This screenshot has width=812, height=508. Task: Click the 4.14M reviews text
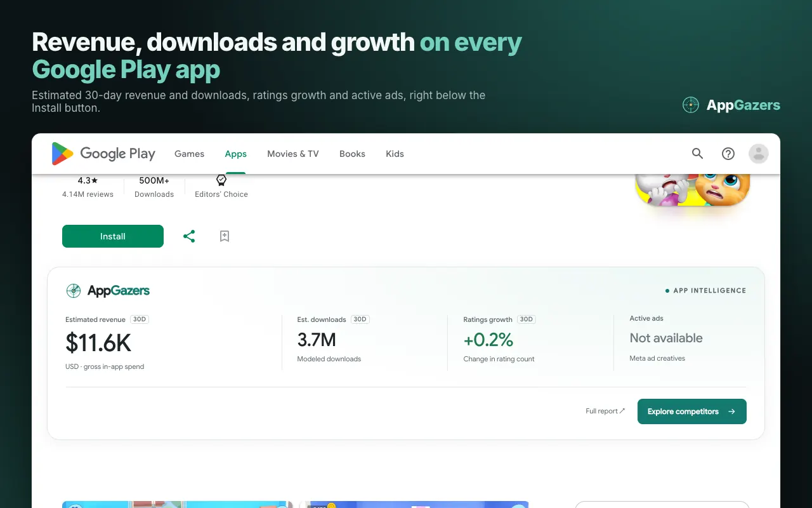tap(88, 194)
